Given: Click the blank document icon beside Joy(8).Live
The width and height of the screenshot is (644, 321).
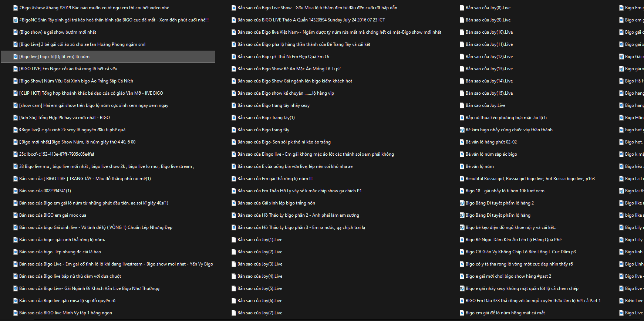Looking at the screenshot, I should coord(462,8).
